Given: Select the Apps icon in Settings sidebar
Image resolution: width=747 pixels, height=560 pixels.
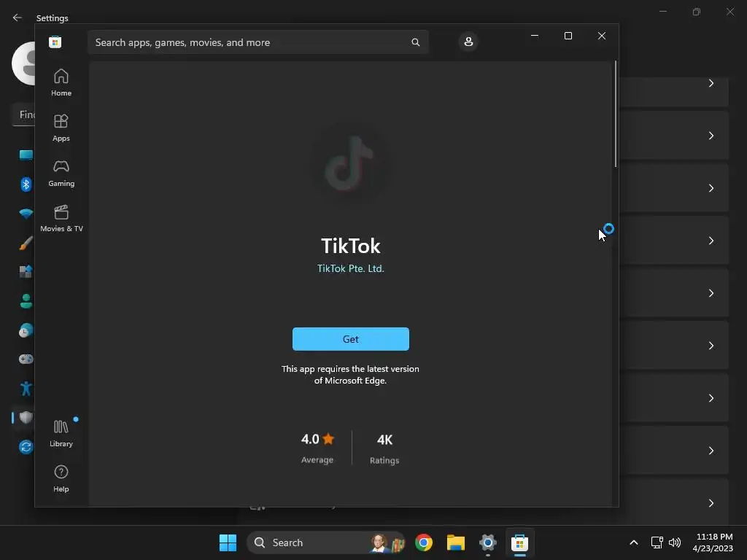Looking at the screenshot, I should point(26,272).
